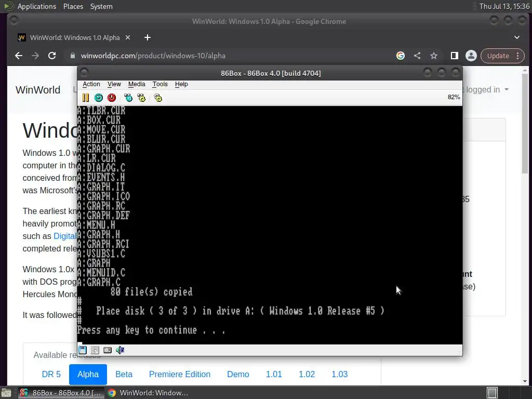Viewport: 532px width, 399px height.
Task: Select the Alpha release tab
Action: [x=88, y=374]
